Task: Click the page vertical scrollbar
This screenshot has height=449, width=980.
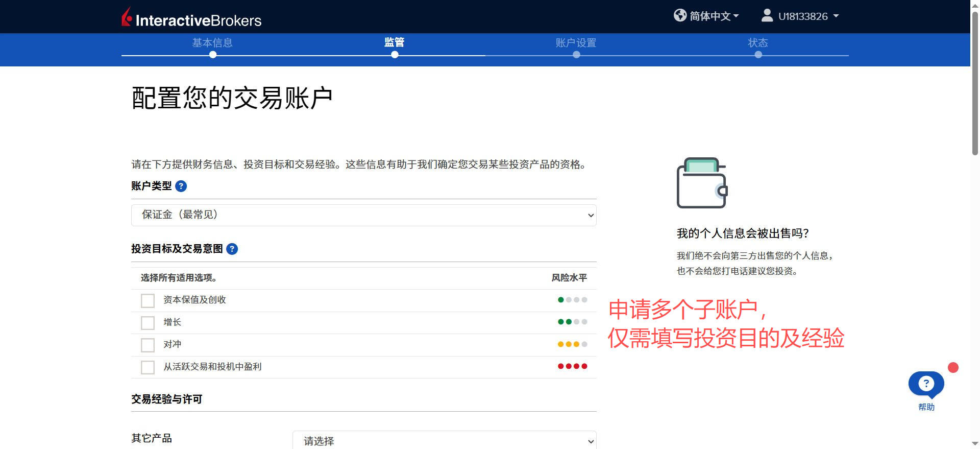Action: point(974,82)
